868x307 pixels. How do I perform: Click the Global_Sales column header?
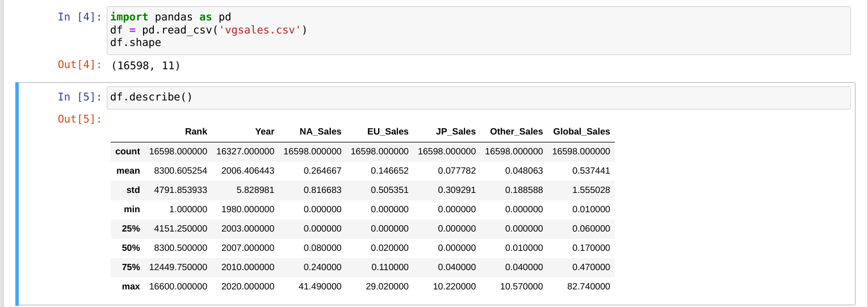tap(582, 132)
